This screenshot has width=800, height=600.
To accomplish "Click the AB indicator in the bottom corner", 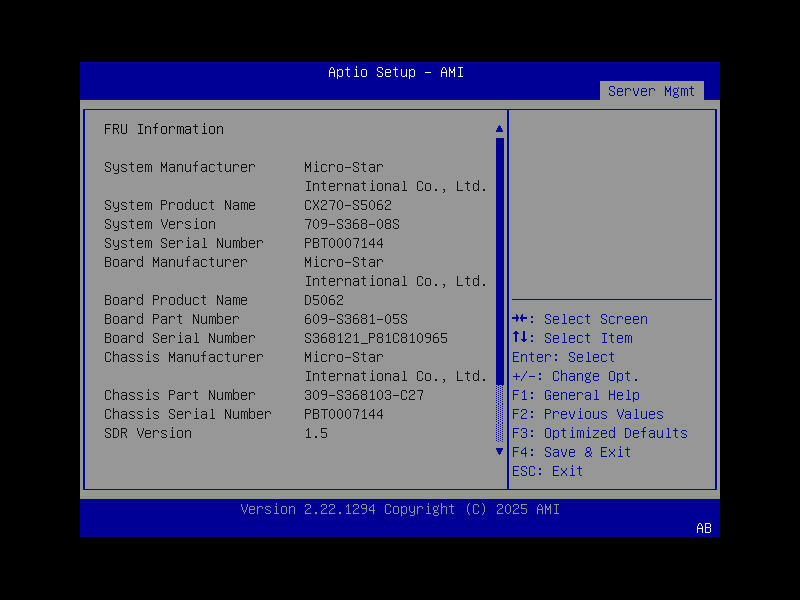I will [703, 529].
